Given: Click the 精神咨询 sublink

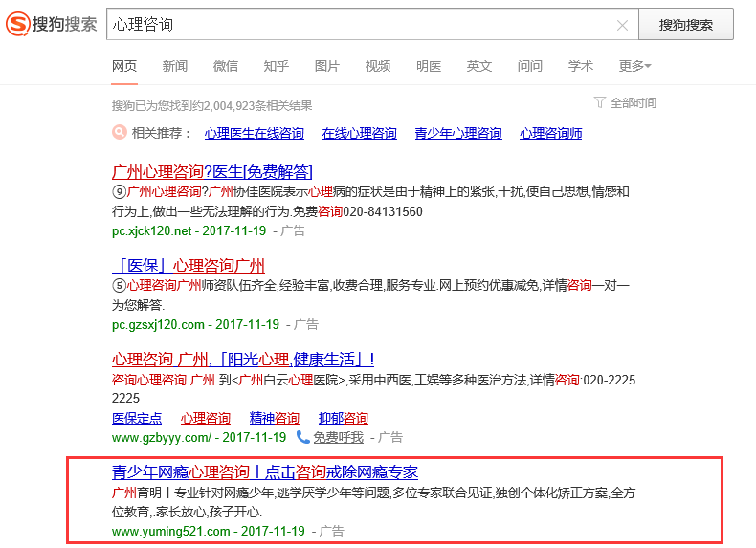Looking at the screenshot, I should pyautogui.click(x=275, y=418).
